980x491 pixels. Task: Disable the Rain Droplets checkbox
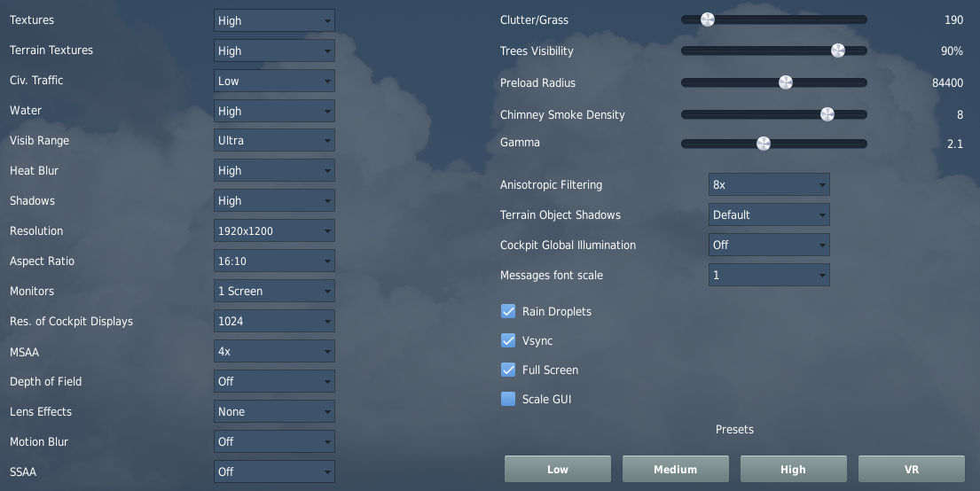508,311
